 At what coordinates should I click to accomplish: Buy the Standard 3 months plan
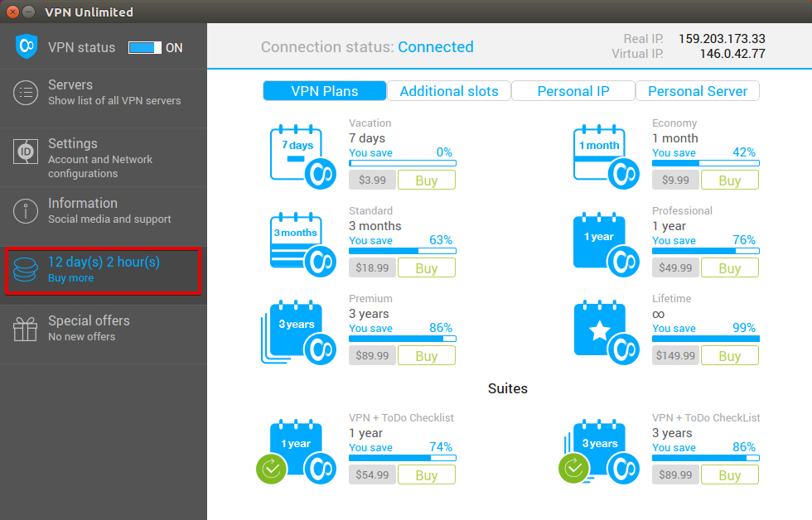point(427,268)
